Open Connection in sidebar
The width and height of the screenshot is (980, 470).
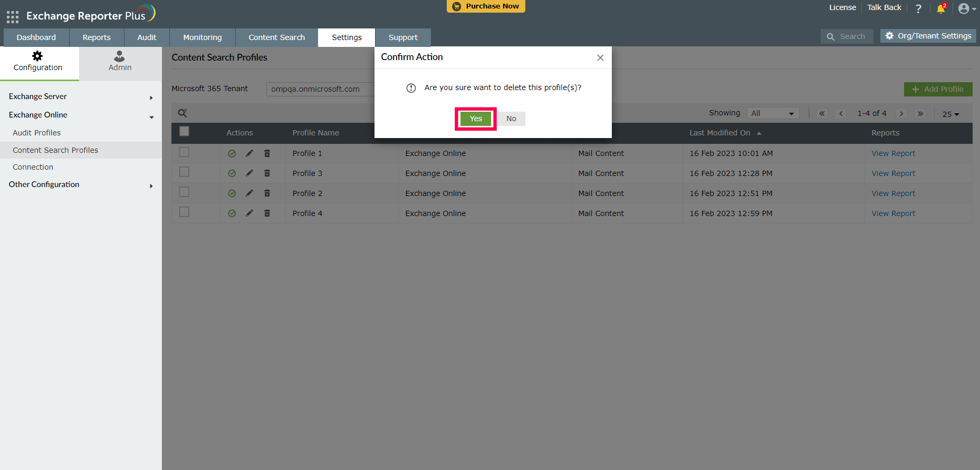click(x=33, y=167)
